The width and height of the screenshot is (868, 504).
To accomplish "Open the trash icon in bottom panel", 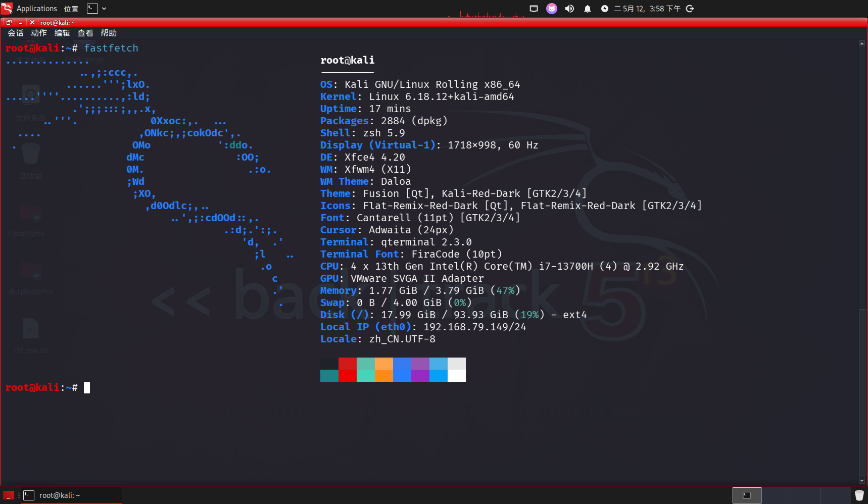I will coord(859,495).
